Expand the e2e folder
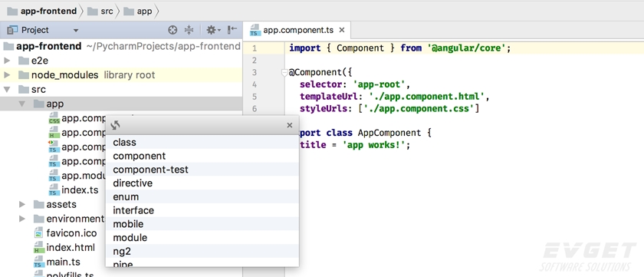Viewport: 644px width, 277px height. 7,61
